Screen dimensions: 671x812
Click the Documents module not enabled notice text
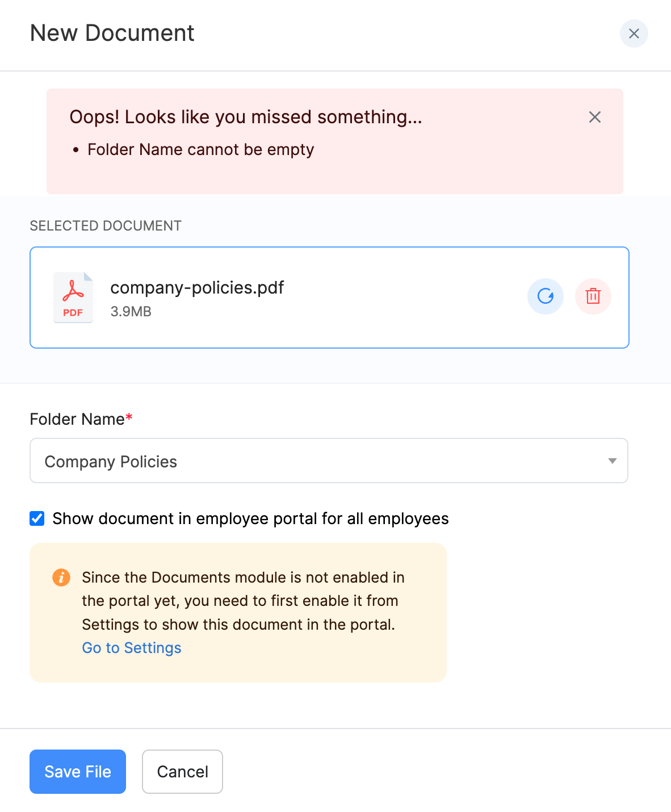pyautogui.click(x=243, y=601)
